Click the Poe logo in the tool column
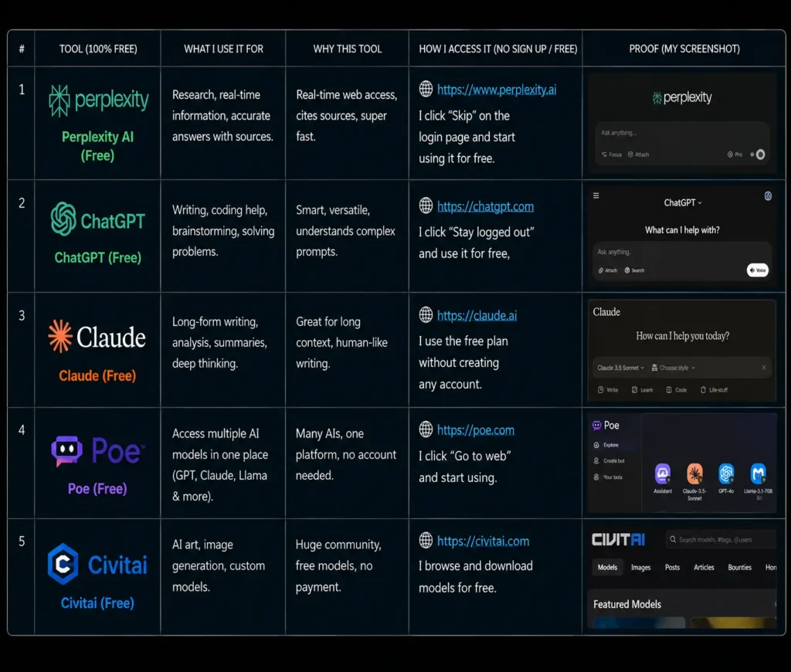791x672 pixels. point(98,450)
